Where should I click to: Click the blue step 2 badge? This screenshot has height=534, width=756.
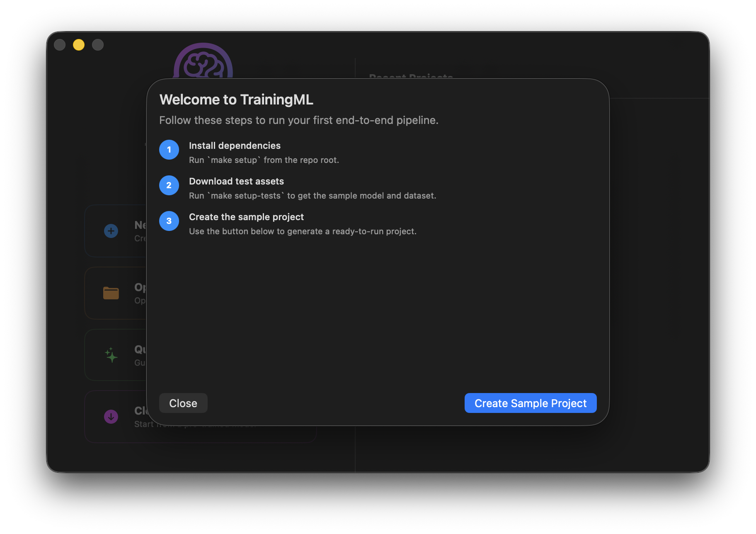(169, 185)
